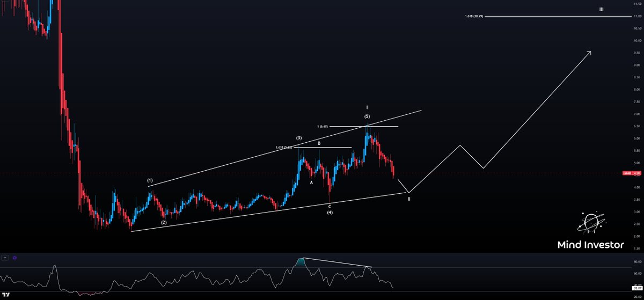Click the wave (2) label

coord(164,222)
